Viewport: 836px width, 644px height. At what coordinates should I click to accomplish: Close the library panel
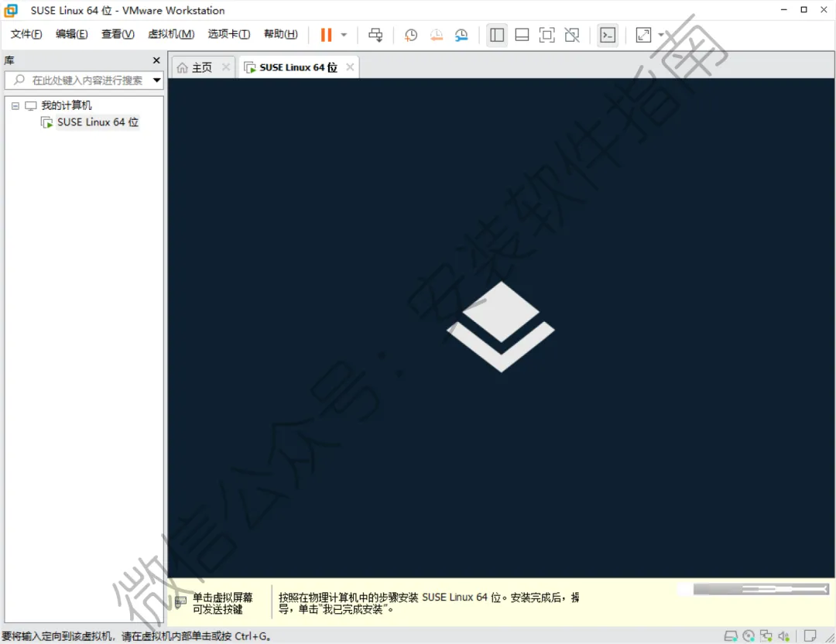pyautogui.click(x=156, y=60)
